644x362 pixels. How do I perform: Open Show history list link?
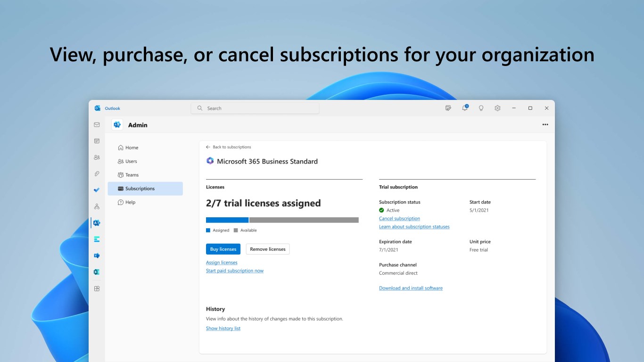point(223,329)
